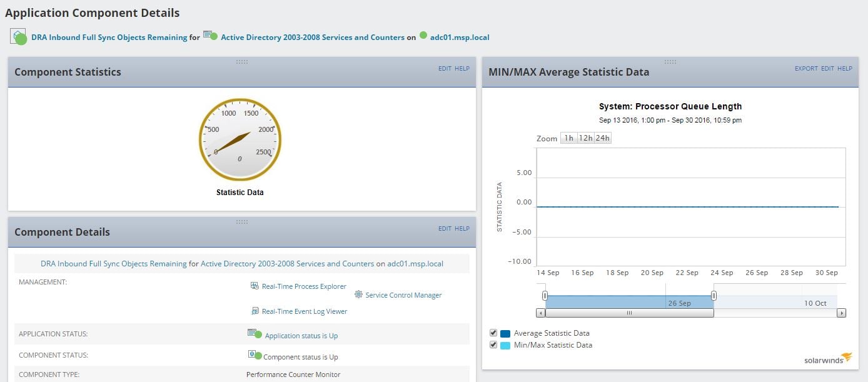Click the MIN/MAX Average Statistic panel drag handle
The width and height of the screenshot is (868, 382).
point(670,61)
